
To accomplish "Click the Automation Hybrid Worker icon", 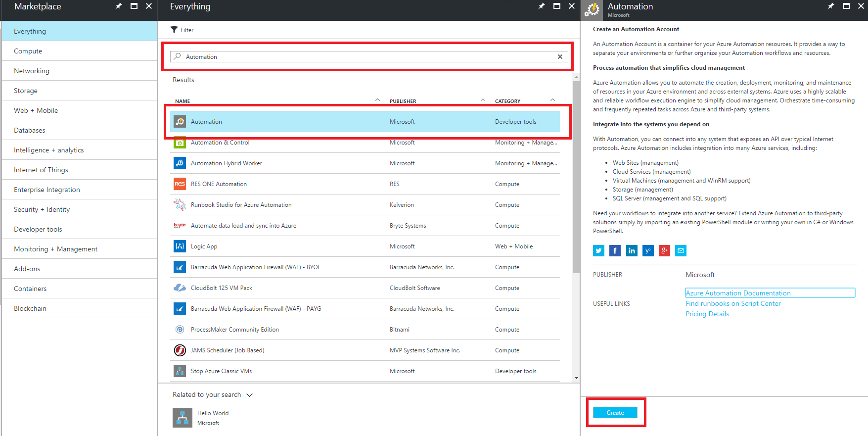I will [x=180, y=163].
